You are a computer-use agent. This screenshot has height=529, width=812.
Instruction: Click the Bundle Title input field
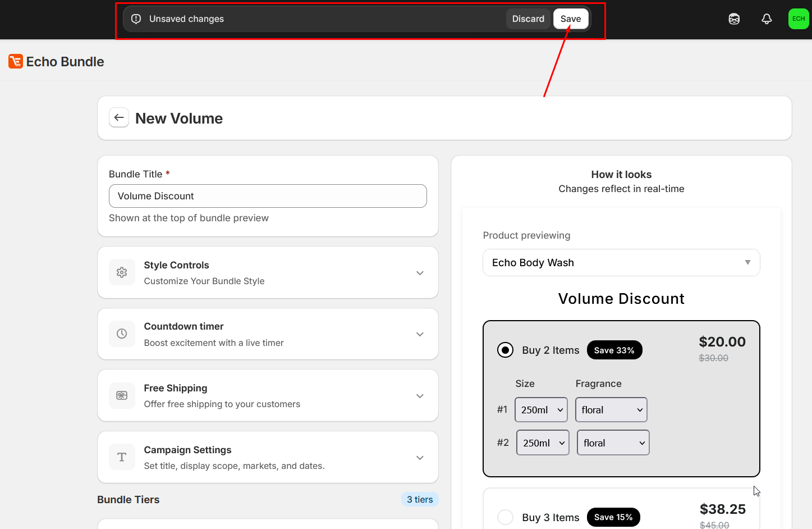pos(268,196)
